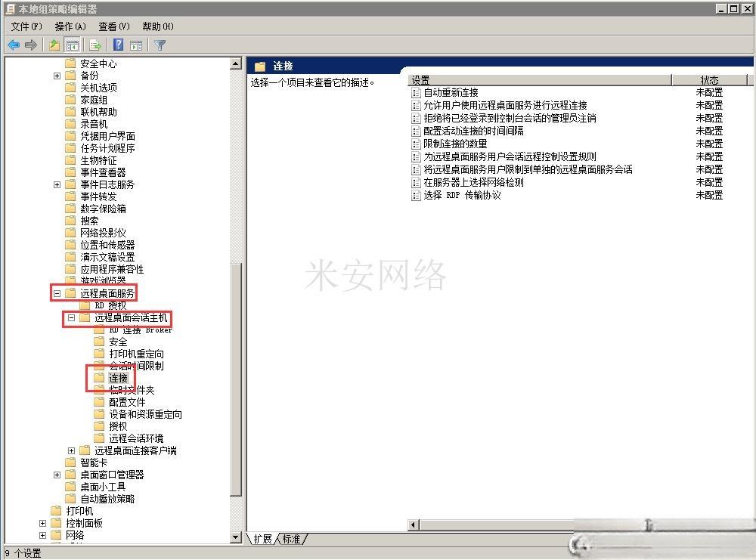Click the folder icon of 配置文件
The image size is (756, 560).
pyautogui.click(x=99, y=402)
